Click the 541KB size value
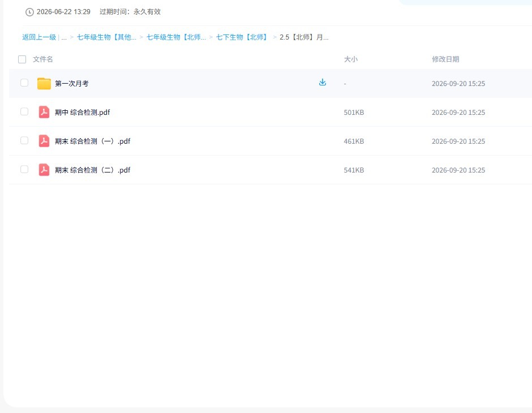Image resolution: width=532 pixels, height=413 pixels. point(354,170)
